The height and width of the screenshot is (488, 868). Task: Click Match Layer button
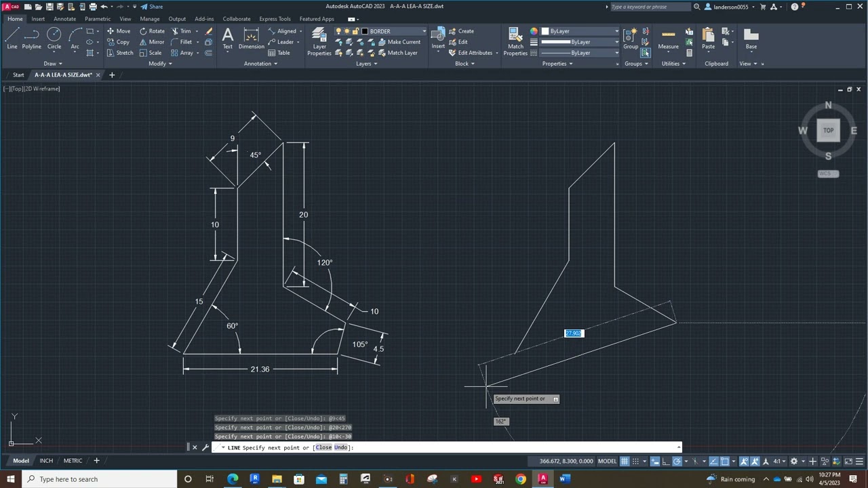coord(398,53)
